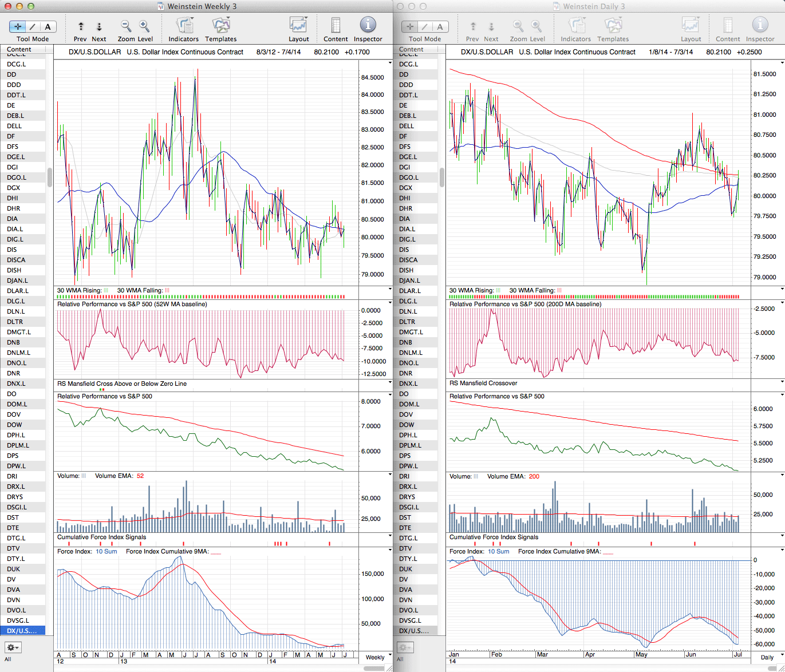Select the crosshair tool mode in Weekly window
The height and width of the screenshot is (672, 785).
pyautogui.click(x=18, y=26)
